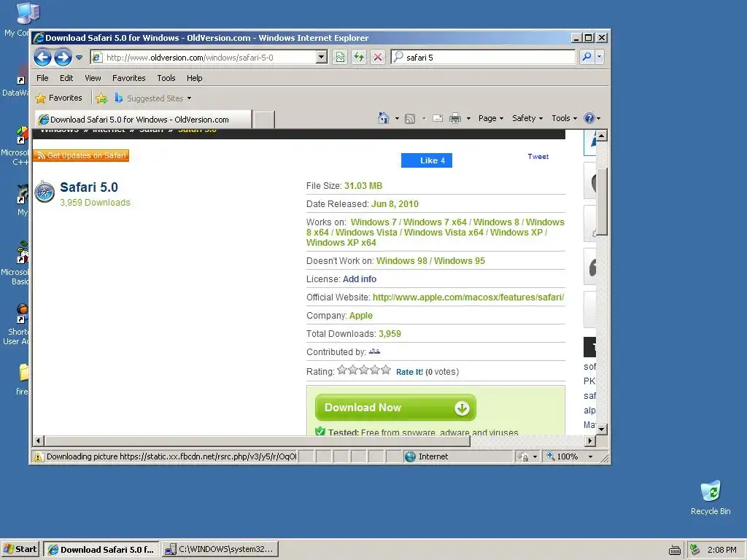Click the Safari compass logo icon

(x=44, y=192)
